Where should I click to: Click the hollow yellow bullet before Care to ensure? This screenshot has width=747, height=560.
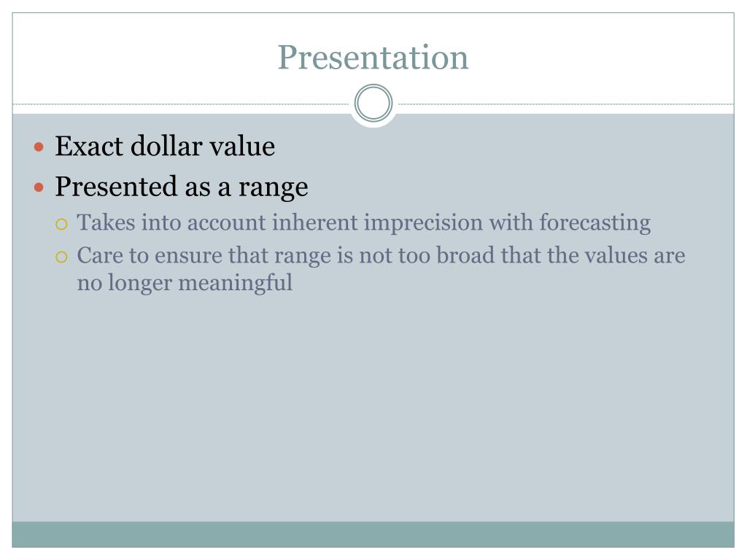click(61, 257)
